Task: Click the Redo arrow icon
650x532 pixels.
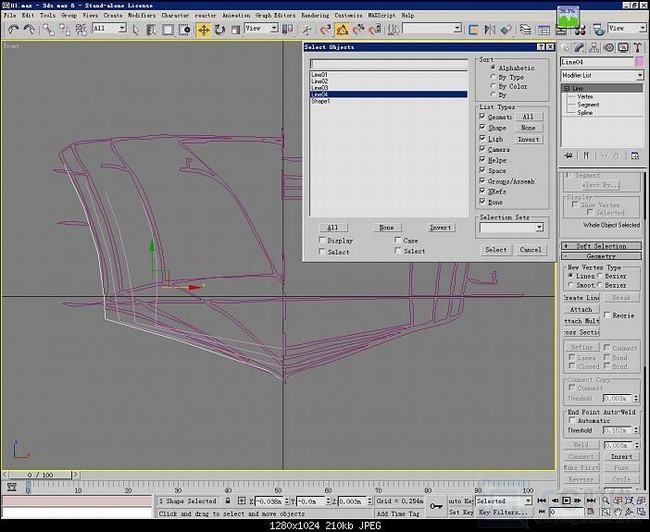Action: pos(29,29)
